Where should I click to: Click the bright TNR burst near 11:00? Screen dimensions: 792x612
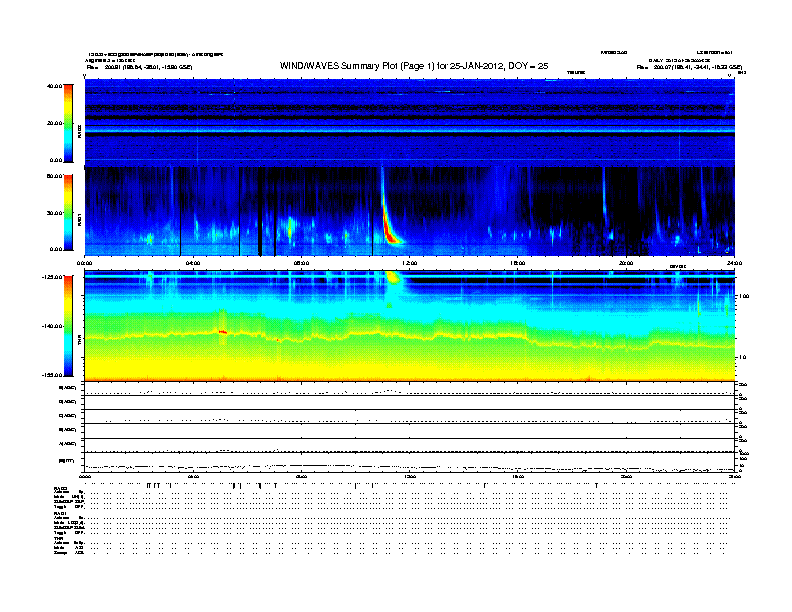click(392, 277)
